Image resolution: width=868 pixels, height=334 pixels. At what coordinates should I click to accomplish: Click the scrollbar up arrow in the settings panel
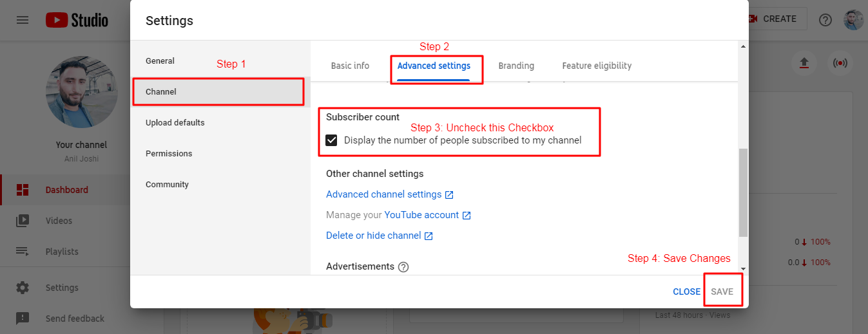click(743, 46)
